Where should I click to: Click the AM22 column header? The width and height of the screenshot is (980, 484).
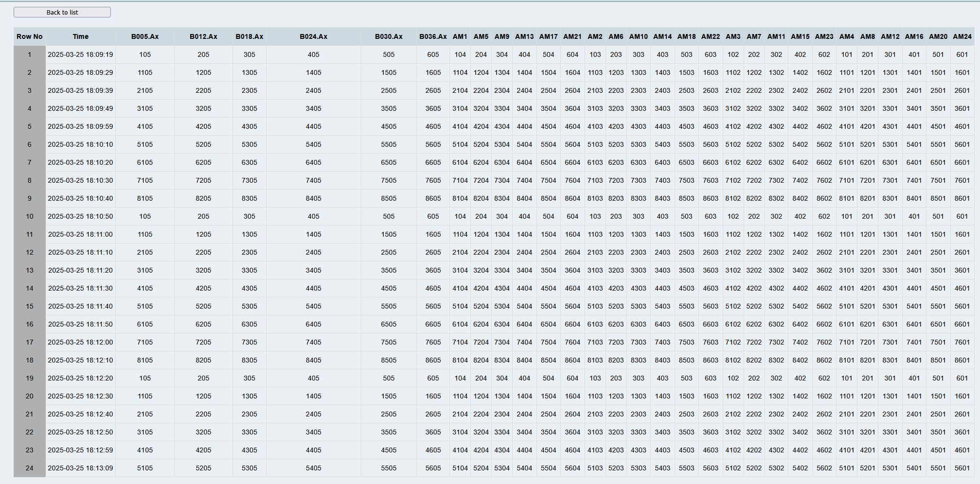(x=711, y=36)
